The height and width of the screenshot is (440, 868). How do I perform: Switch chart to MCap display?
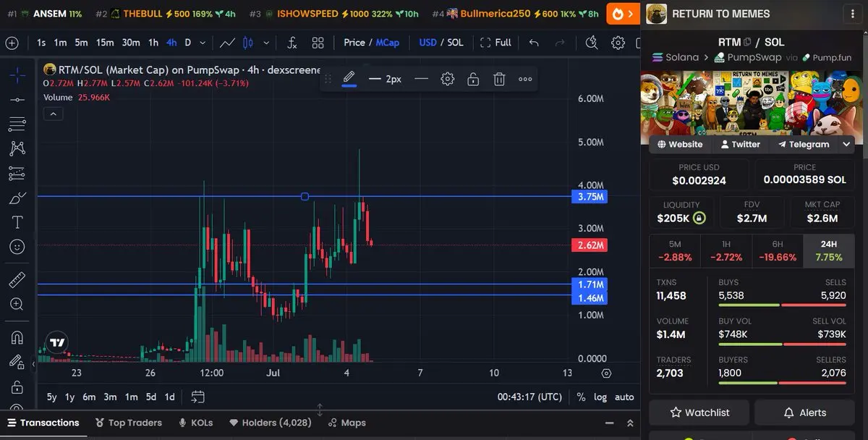pos(387,43)
